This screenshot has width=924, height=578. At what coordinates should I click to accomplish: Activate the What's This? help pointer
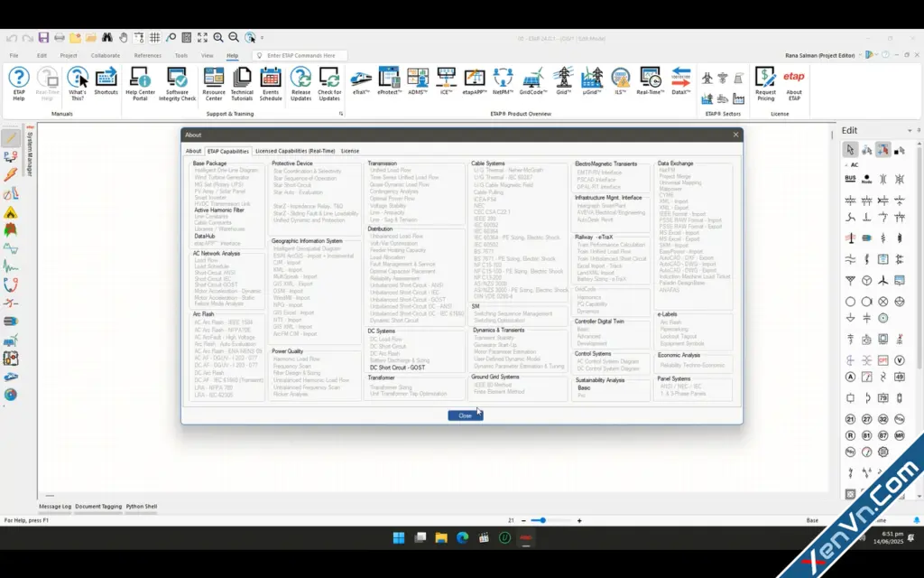pyautogui.click(x=78, y=84)
